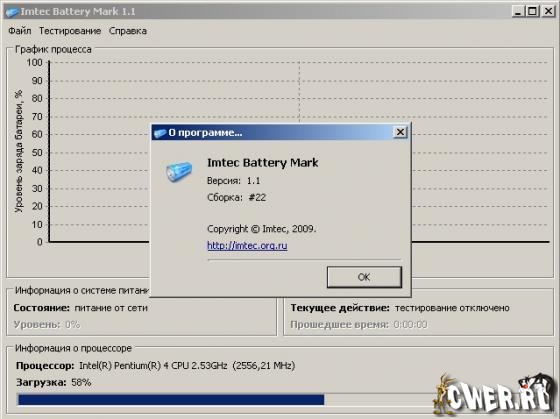Image resolution: width=560 pixels, height=419 pixels.
Task: Click the Состояние power status text
Action: (80, 308)
